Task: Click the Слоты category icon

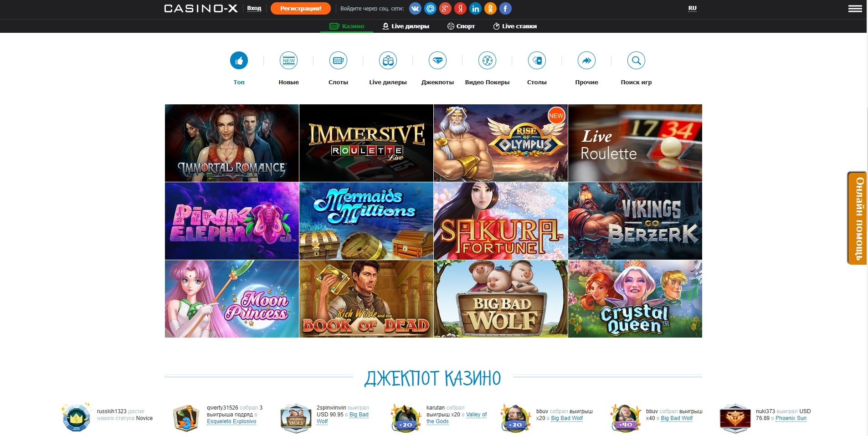Action: click(x=338, y=60)
